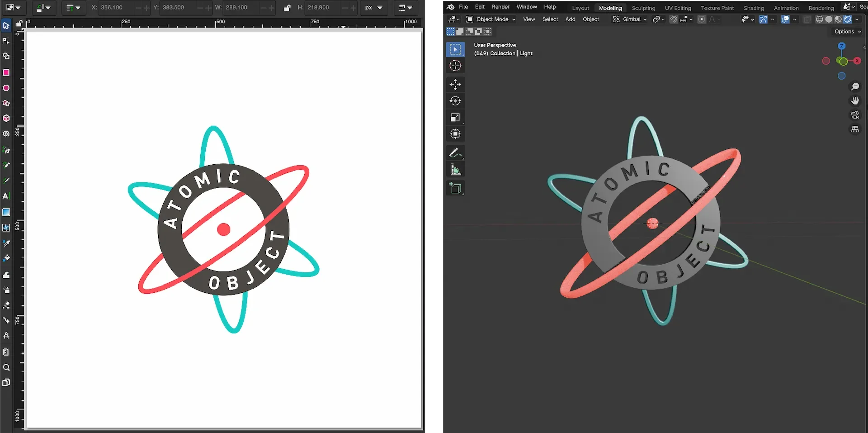Screen dimensions: 868x433
Task: Select the Inkscape tweak tool
Action: click(x=6, y=275)
